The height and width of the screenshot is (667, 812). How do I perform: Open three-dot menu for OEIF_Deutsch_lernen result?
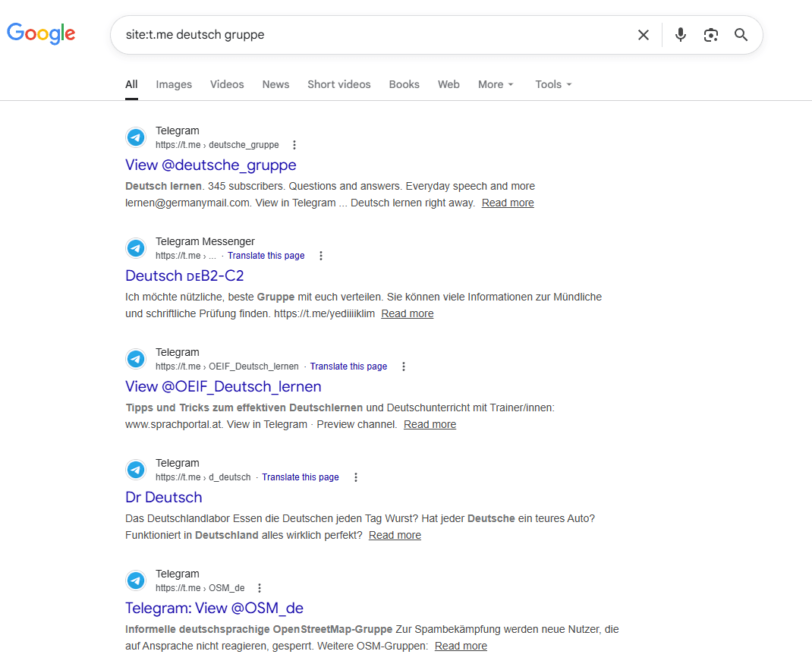404,367
